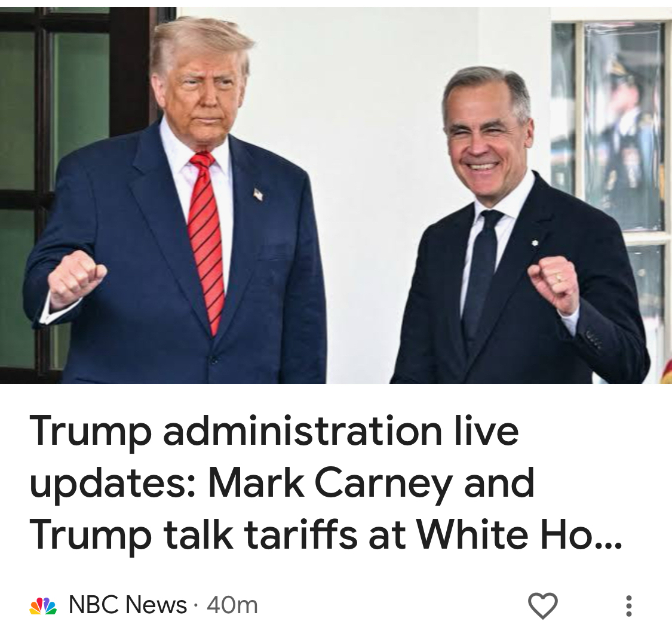The width and height of the screenshot is (672, 643).
Task: Click the raised fist of smiling man
Action: tap(554, 284)
